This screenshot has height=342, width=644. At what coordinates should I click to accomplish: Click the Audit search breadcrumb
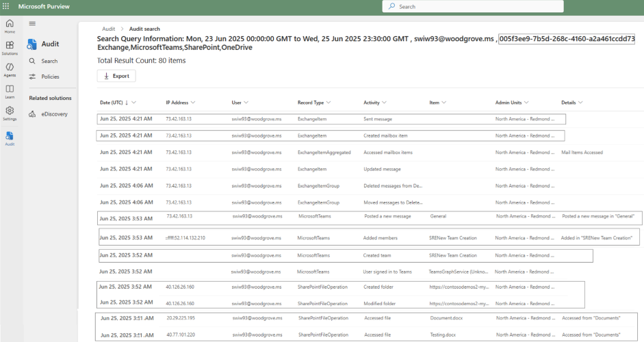pyautogui.click(x=144, y=29)
